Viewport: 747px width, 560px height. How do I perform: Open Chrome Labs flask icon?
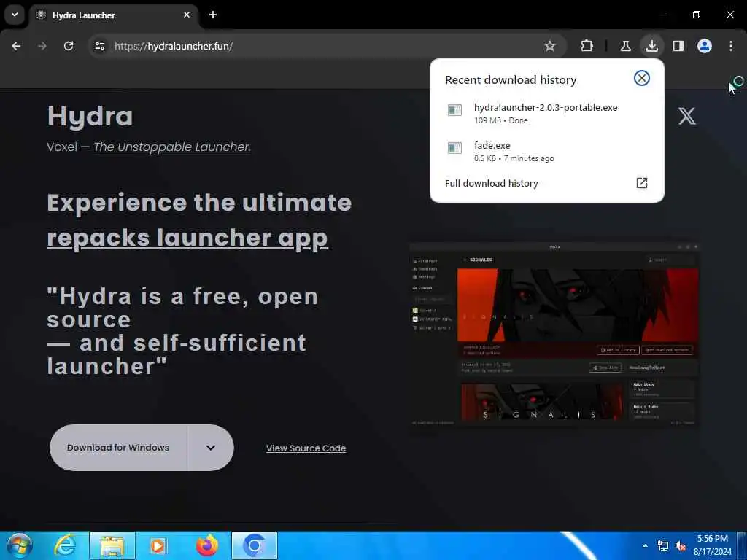[625, 46]
